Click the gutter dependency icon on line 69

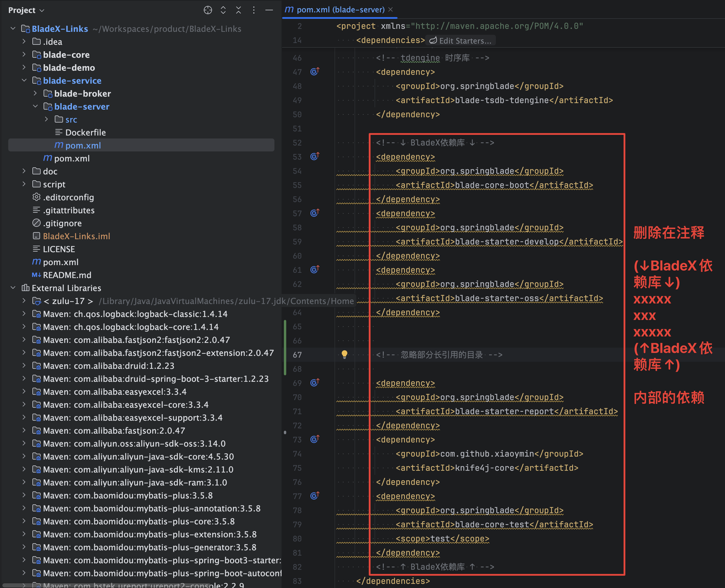point(315,383)
